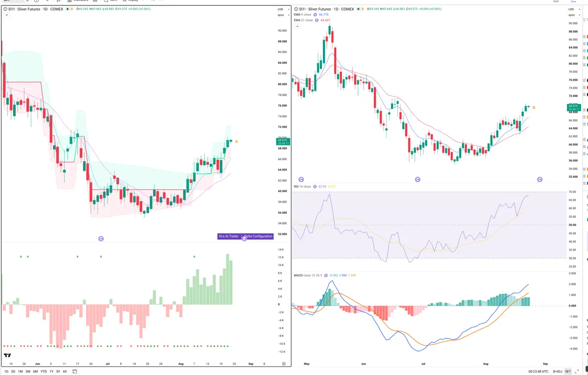Open the go-to-date calendar icon
588x375 pixels.
click(x=74, y=372)
